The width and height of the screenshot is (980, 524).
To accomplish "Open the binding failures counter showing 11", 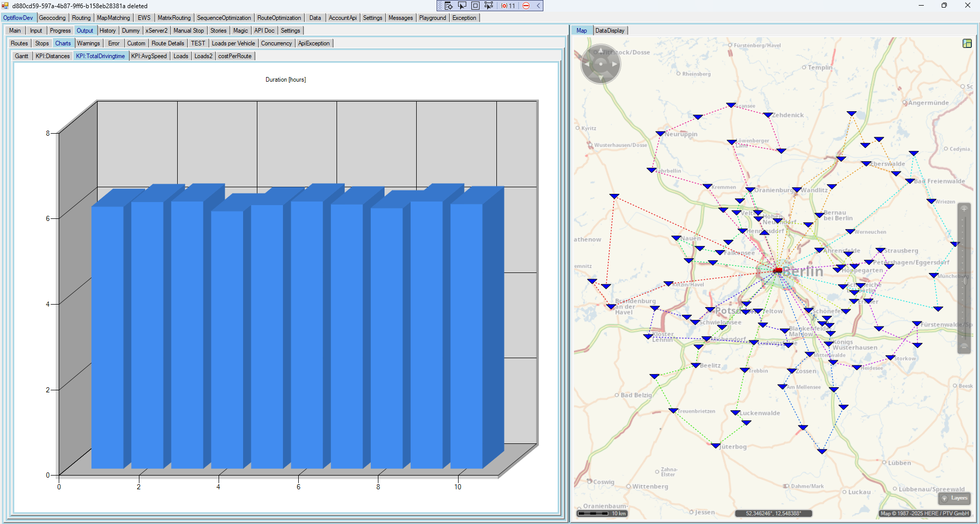I will coord(508,6).
